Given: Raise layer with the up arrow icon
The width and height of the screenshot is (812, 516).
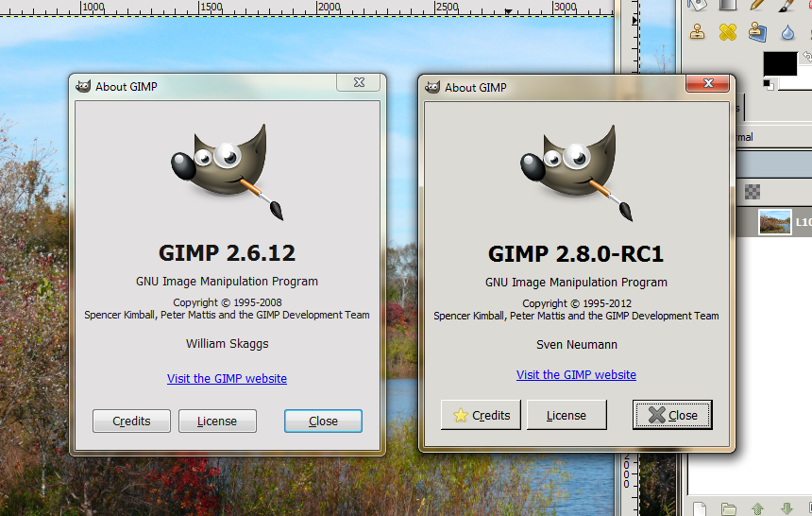Looking at the screenshot, I should (x=757, y=509).
